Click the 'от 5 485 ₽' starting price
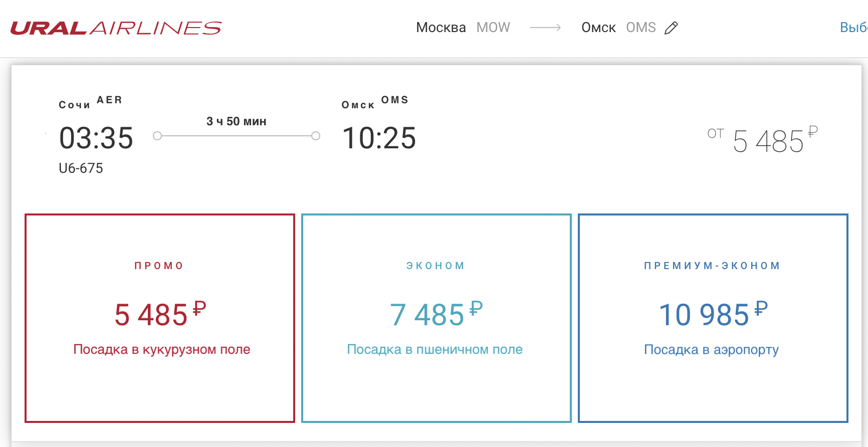 [x=763, y=140]
